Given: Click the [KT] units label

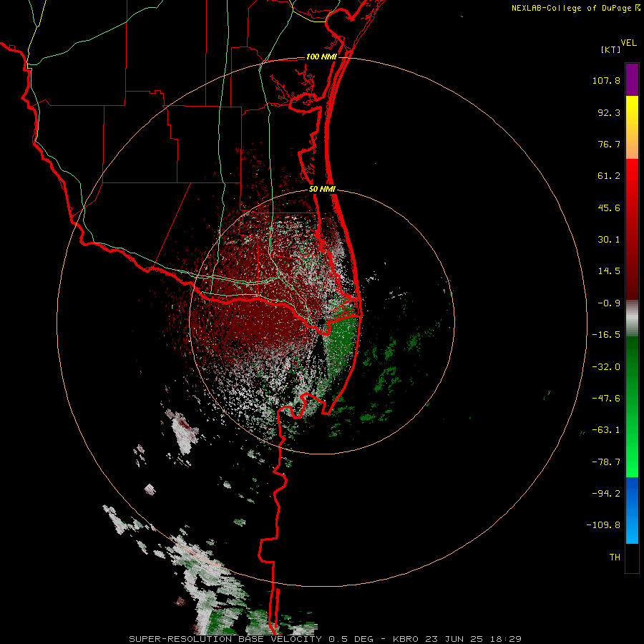Looking at the screenshot, I should click(611, 49).
